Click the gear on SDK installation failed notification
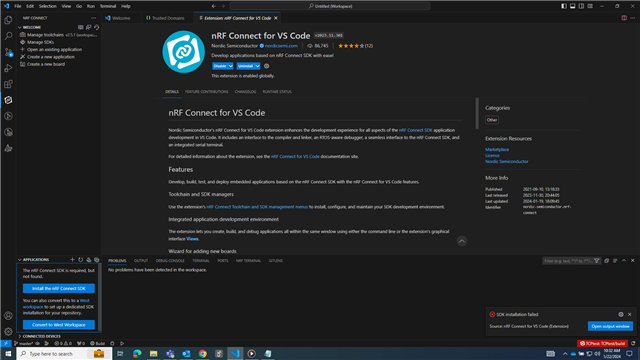Screen dimensions: 640x360 [x=621, y=314]
